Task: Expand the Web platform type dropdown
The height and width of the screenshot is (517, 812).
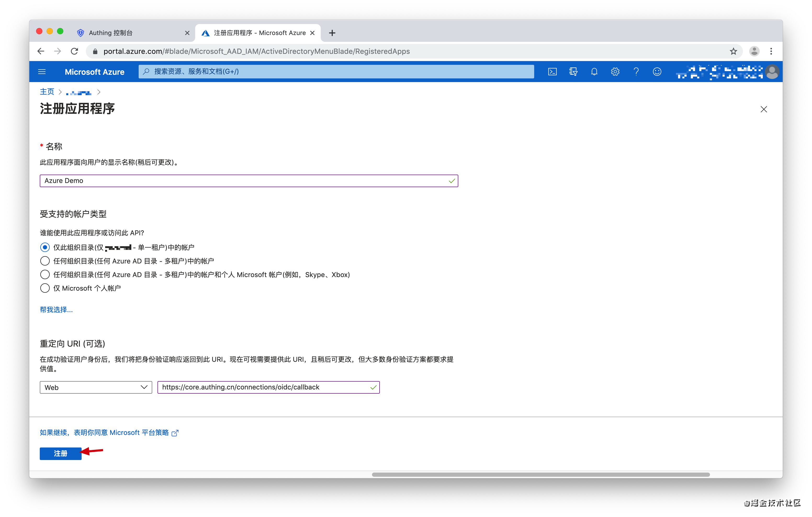Action: (96, 387)
